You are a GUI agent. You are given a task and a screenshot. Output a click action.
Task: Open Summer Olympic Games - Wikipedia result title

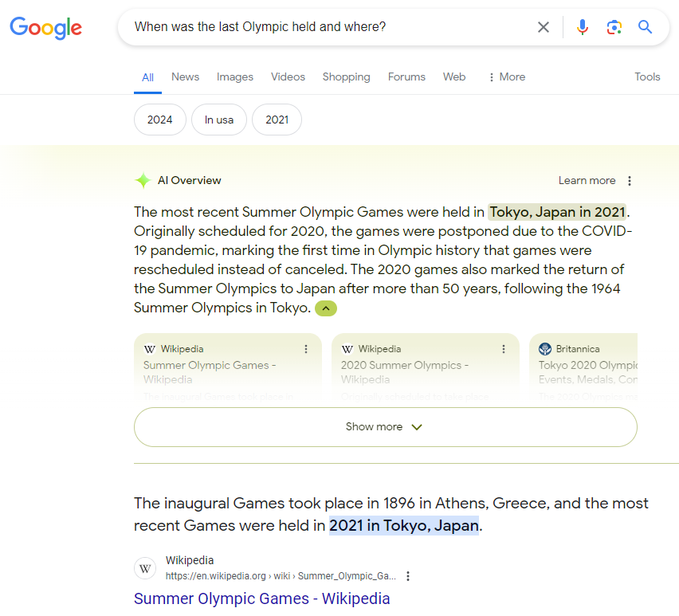262,598
